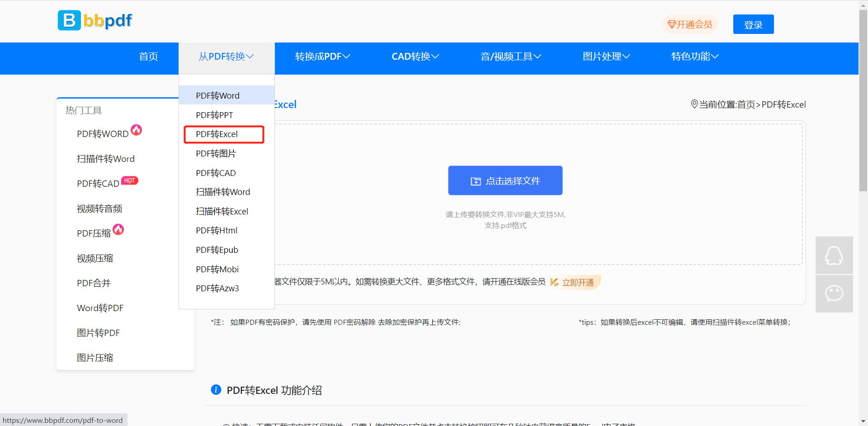Image resolution: width=868 pixels, height=426 pixels.
Task: Select PDF转Word from the dropdown
Action: [227, 95]
